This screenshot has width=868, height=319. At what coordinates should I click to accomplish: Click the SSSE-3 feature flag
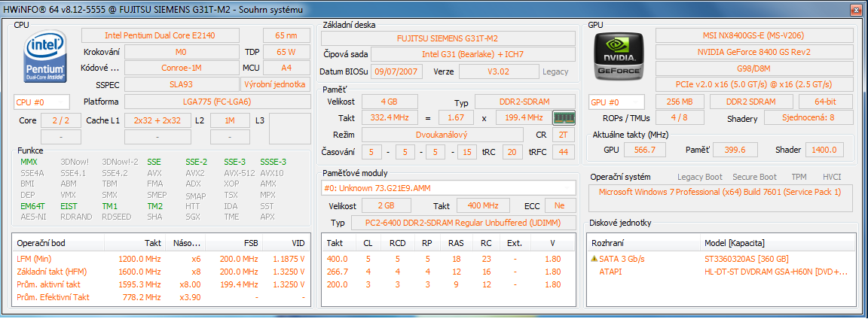pos(273,162)
